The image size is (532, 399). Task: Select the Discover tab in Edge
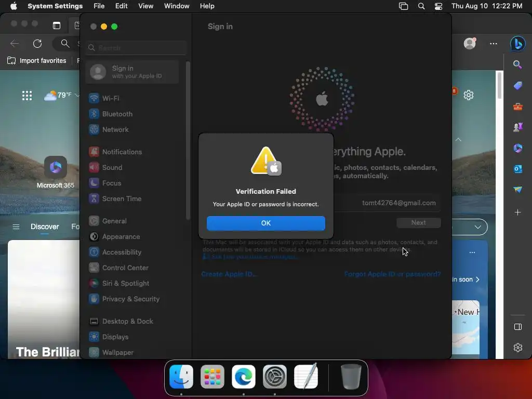tap(45, 227)
